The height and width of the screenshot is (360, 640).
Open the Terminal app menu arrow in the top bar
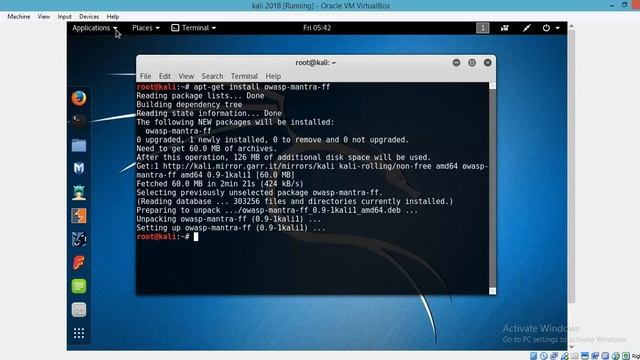tap(214, 28)
